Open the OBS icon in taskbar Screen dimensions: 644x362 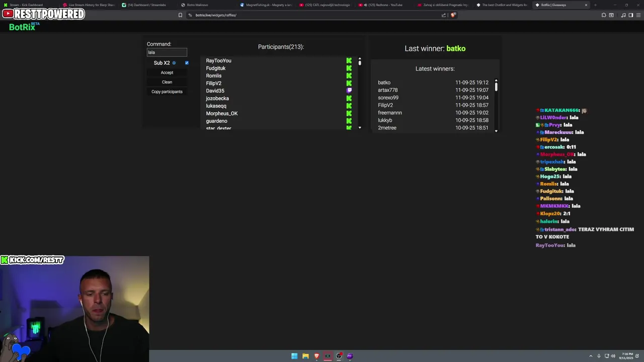(339, 356)
